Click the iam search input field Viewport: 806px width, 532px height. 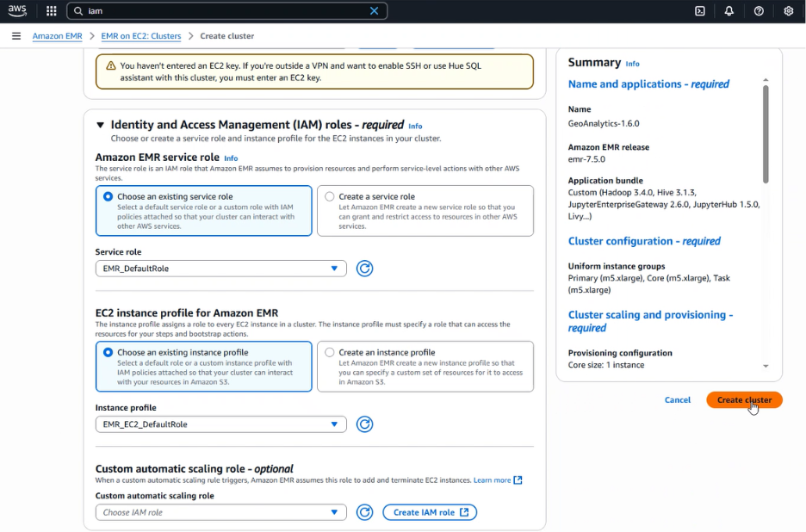click(x=226, y=11)
